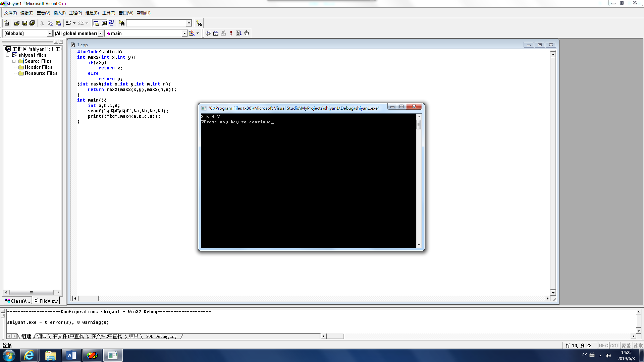The width and height of the screenshot is (644, 362).
Task: Open Word from the Windows taskbar
Action: [71, 355]
